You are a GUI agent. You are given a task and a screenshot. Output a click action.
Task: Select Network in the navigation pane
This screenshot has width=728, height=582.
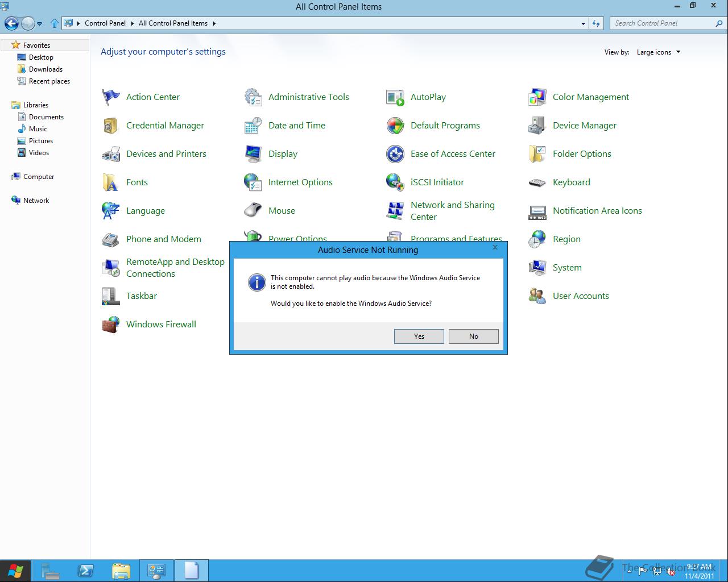coord(36,201)
